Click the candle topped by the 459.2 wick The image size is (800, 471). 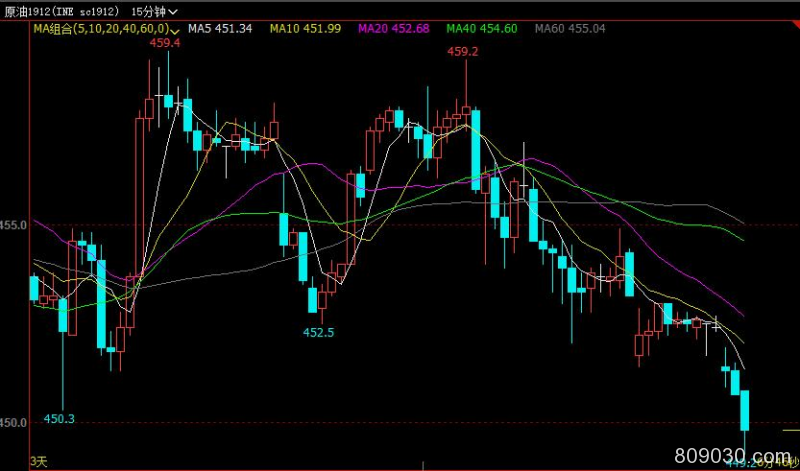point(466,110)
